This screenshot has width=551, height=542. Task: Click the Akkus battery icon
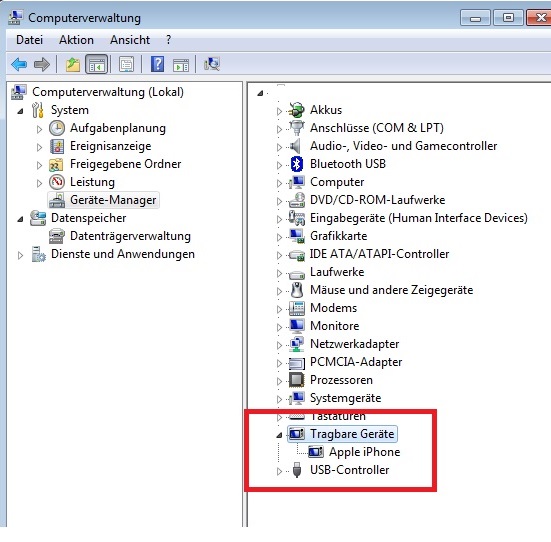297,110
